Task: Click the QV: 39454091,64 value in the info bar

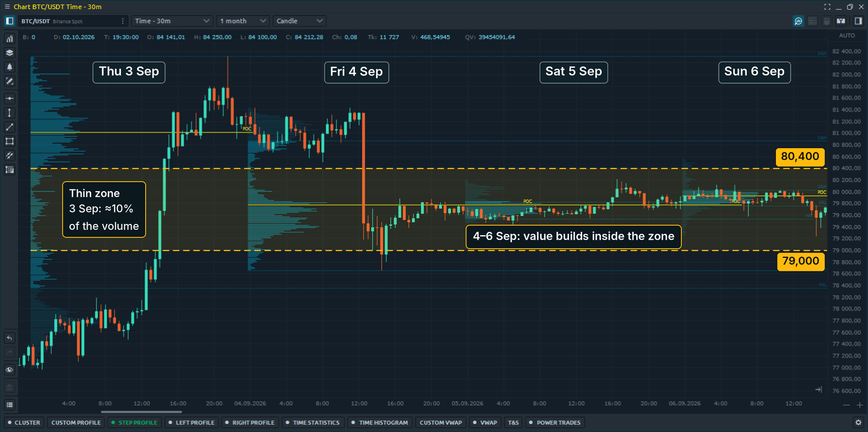Action: [490, 37]
